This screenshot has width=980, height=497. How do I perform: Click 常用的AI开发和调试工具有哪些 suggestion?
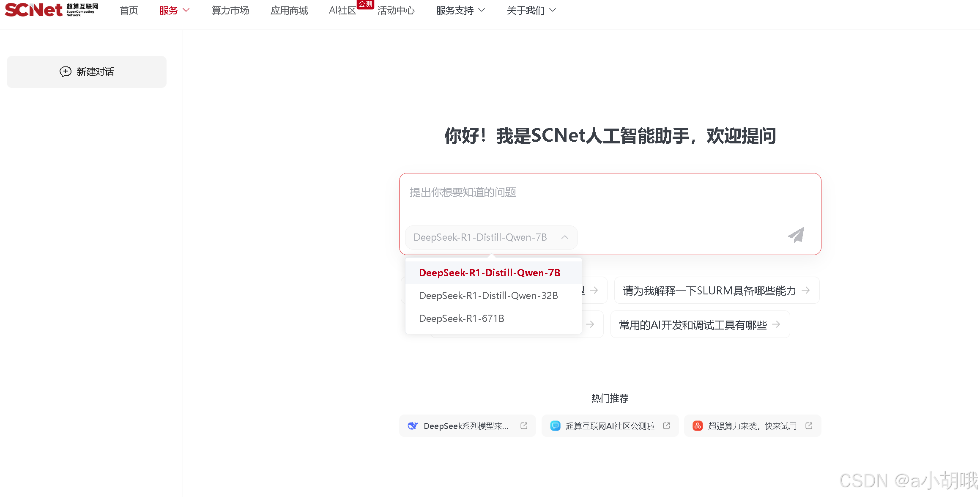[693, 325]
